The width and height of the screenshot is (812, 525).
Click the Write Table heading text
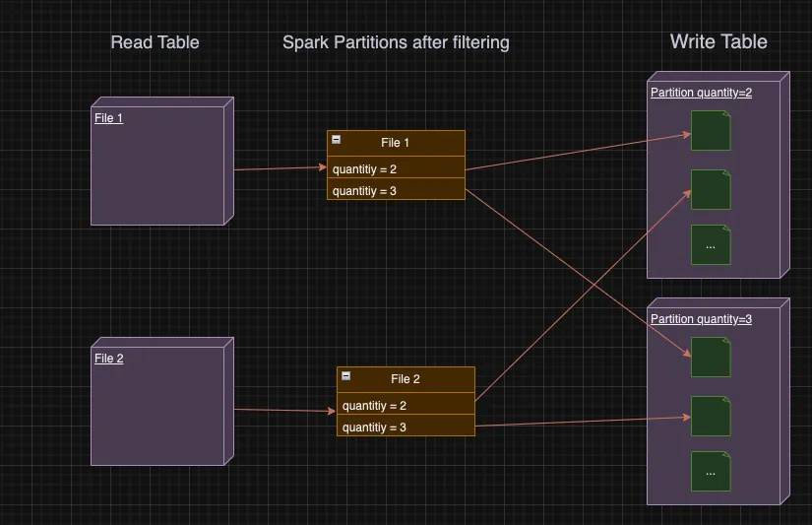click(x=718, y=41)
